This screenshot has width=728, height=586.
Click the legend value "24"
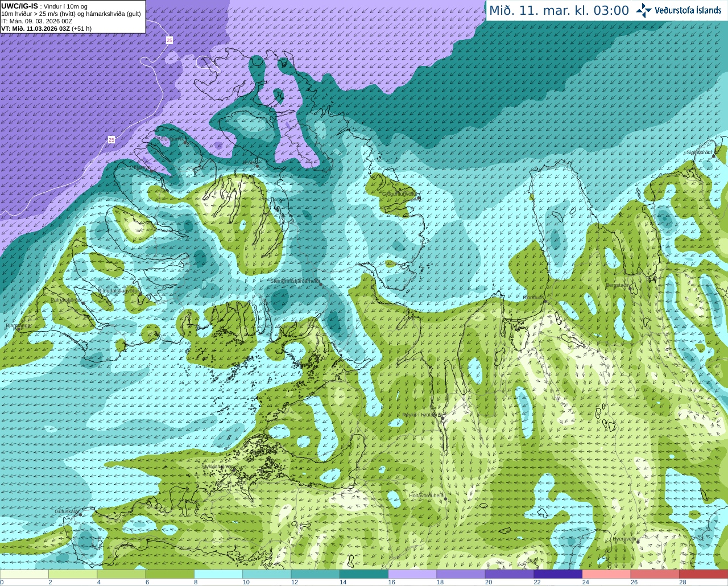[x=585, y=582]
